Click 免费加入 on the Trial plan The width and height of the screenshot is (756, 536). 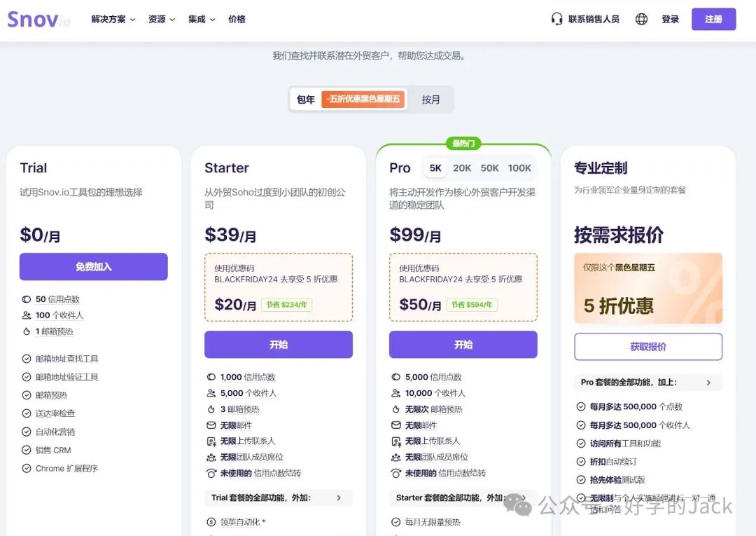point(94,266)
